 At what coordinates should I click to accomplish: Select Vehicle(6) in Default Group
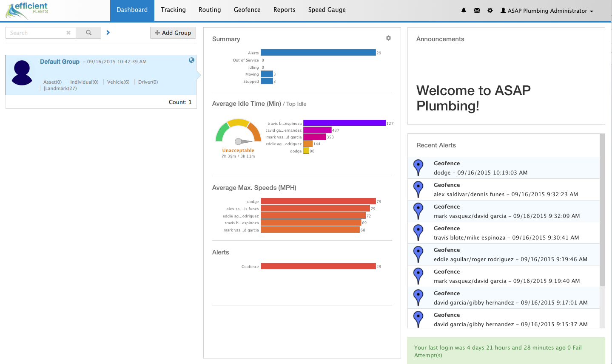[118, 82]
